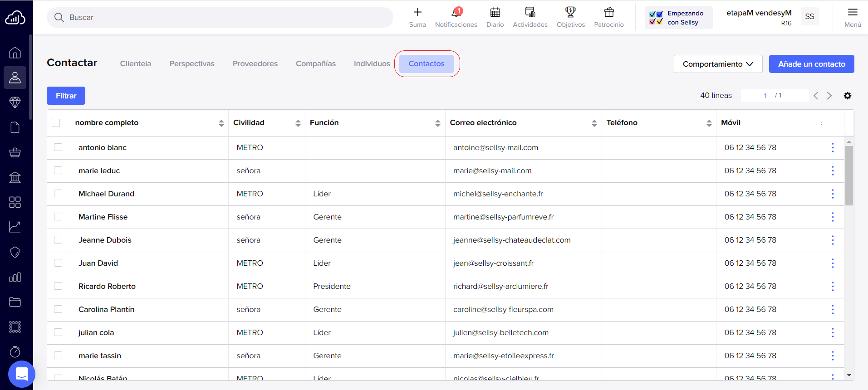Viewport: 868px width, 390px height.
Task: Expand the Comportamiento dropdown
Action: pyautogui.click(x=718, y=64)
